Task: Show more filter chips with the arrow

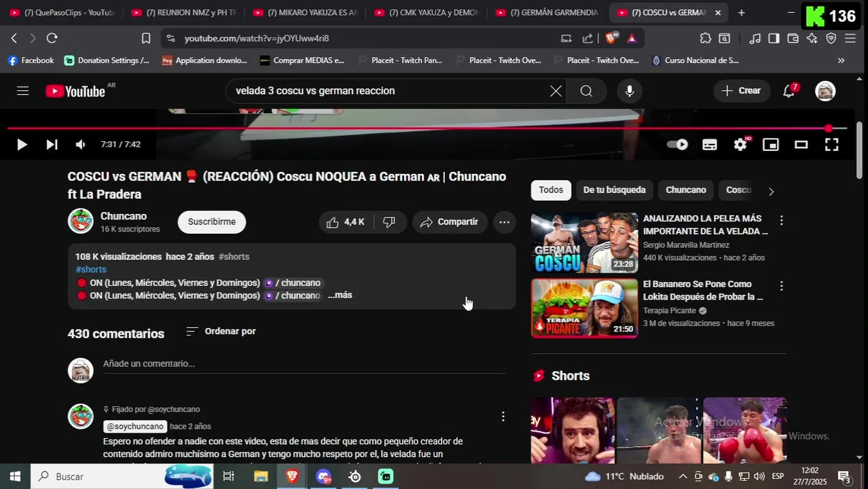Action: [771, 192]
